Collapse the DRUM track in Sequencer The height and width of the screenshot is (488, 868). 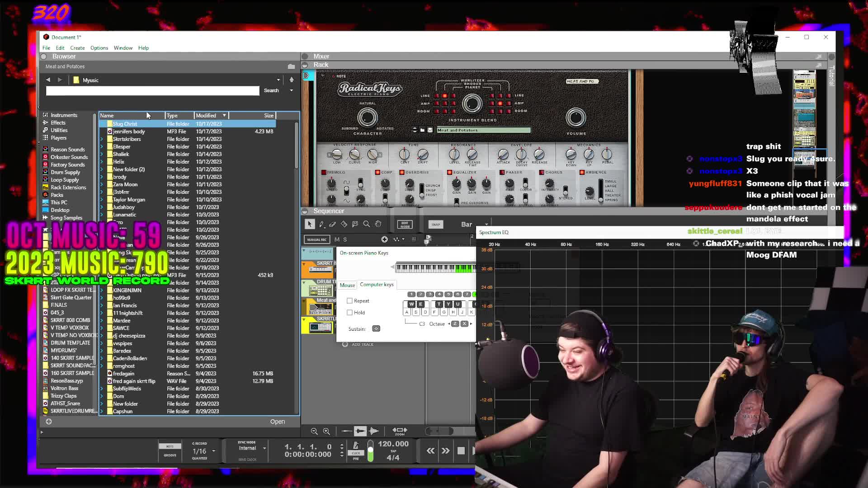pos(304,282)
